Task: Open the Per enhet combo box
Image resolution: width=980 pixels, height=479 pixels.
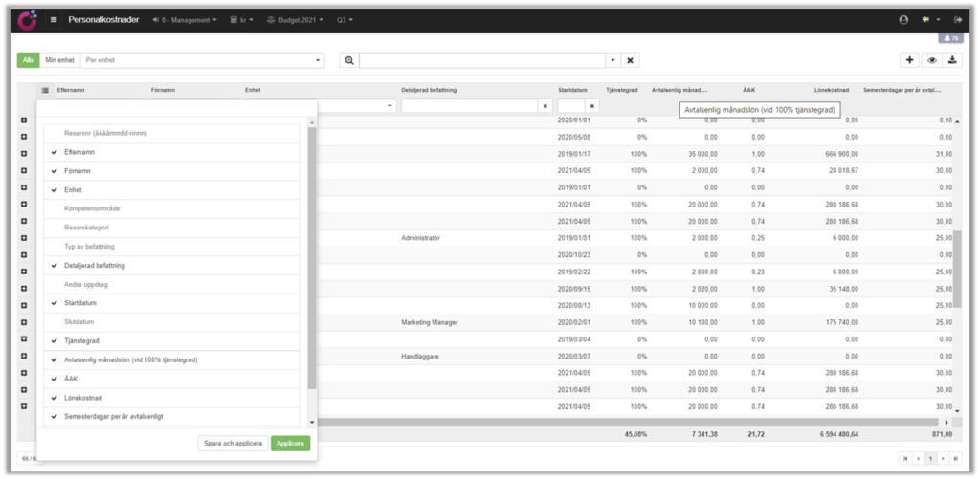Action: click(203, 60)
